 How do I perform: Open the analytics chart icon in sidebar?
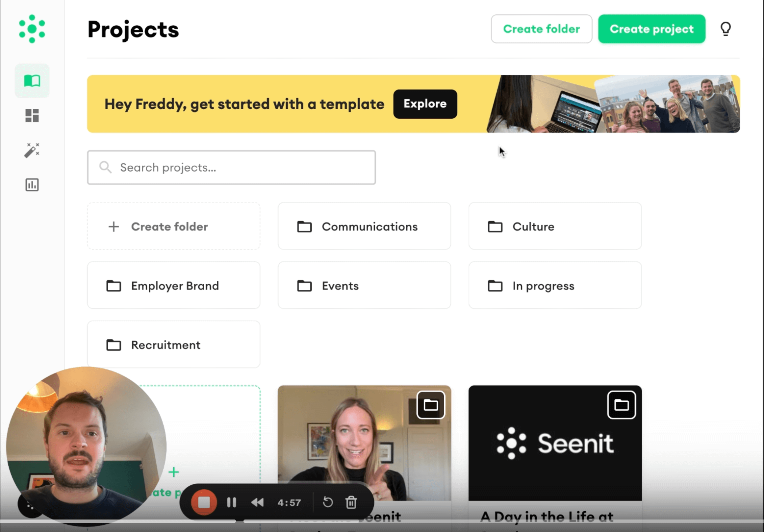click(32, 185)
